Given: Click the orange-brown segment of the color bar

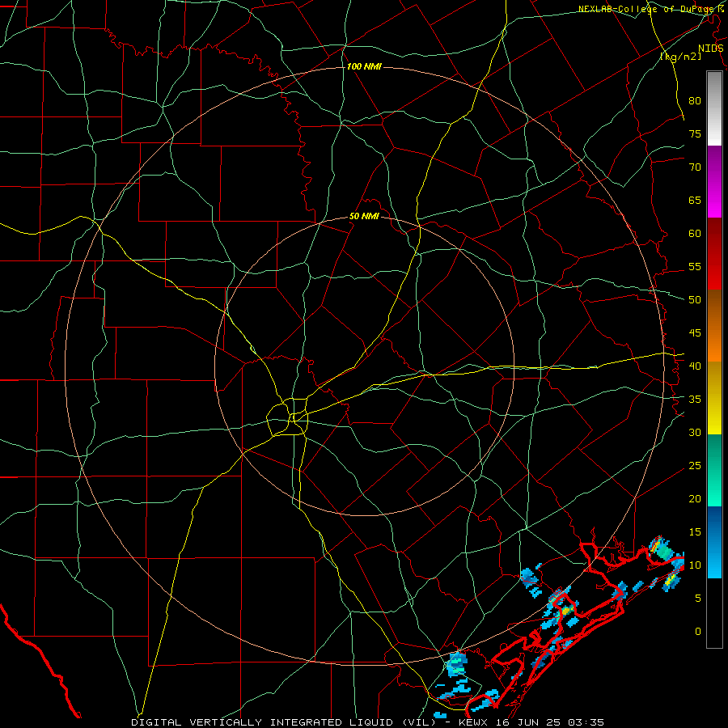Looking at the screenshot, I should click(x=714, y=326).
